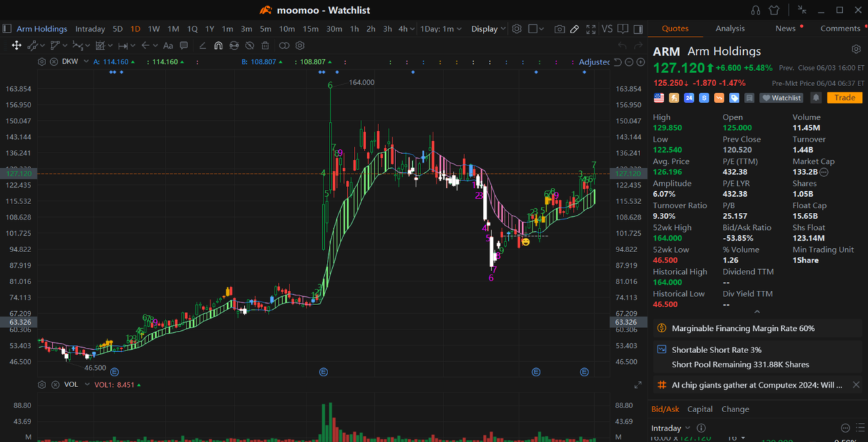Expand trend line tool options arrow
Screen dimensions: 868x442
click(x=42, y=46)
